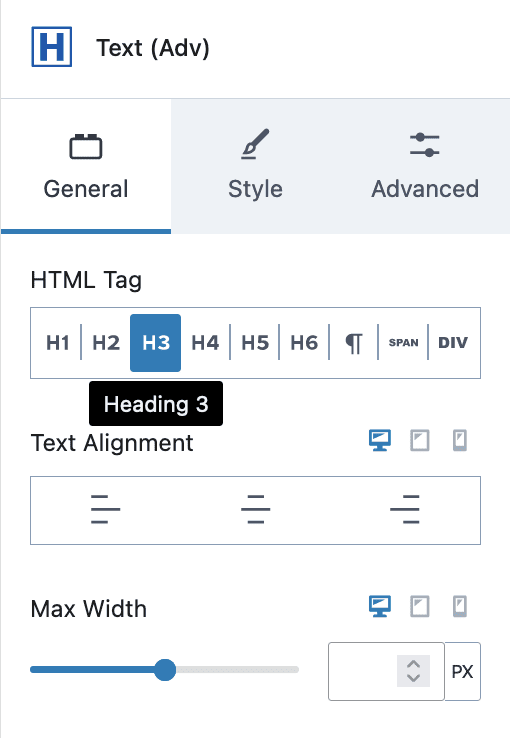Select right text alignment icon
Image resolution: width=510 pixels, height=738 pixels.
pyautogui.click(x=405, y=509)
